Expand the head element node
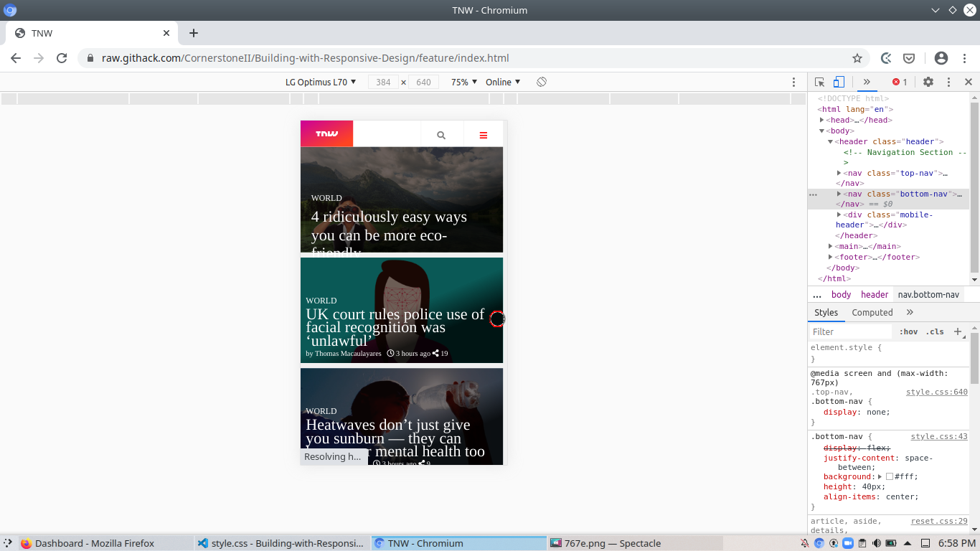The image size is (980, 551). [x=822, y=120]
